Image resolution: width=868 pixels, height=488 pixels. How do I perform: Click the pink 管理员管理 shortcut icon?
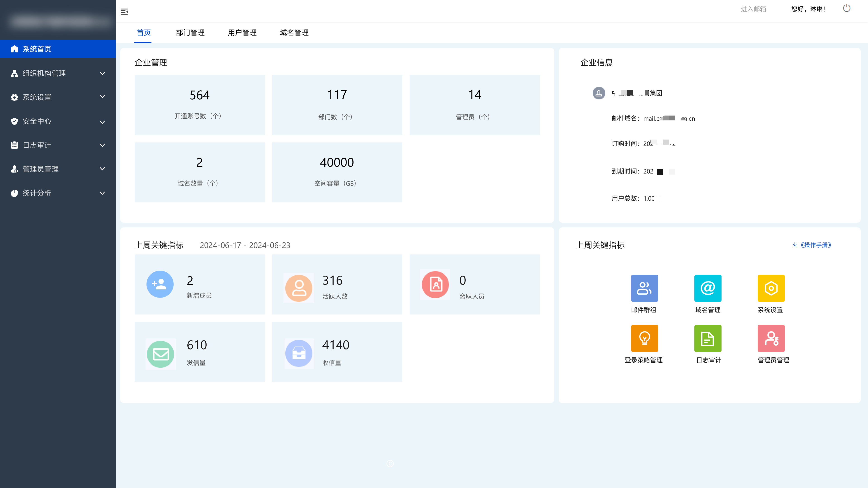771,338
